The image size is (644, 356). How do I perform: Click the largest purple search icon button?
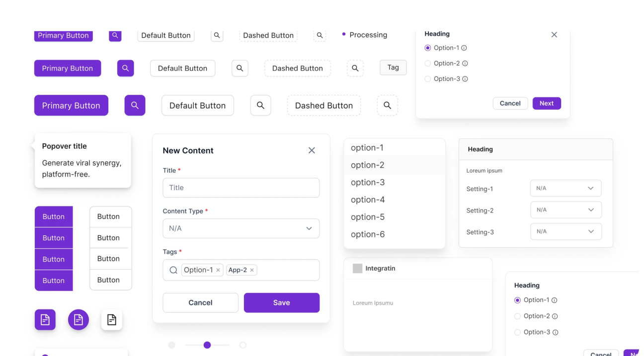(x=135, y=105)
